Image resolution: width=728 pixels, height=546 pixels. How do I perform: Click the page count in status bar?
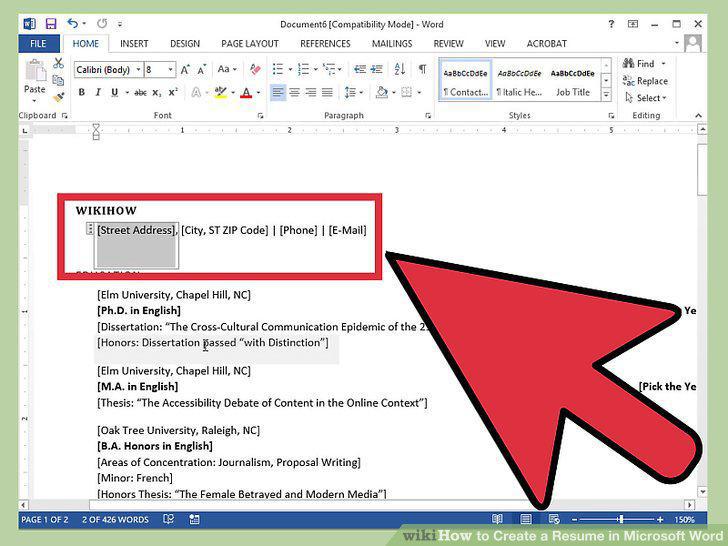(45, 519)
